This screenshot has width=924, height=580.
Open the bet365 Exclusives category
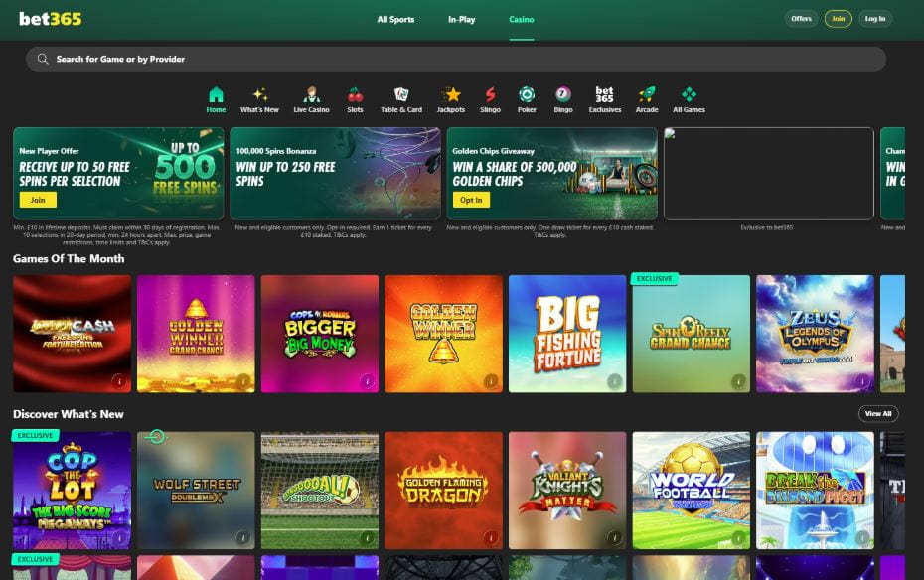click(605, 99)
